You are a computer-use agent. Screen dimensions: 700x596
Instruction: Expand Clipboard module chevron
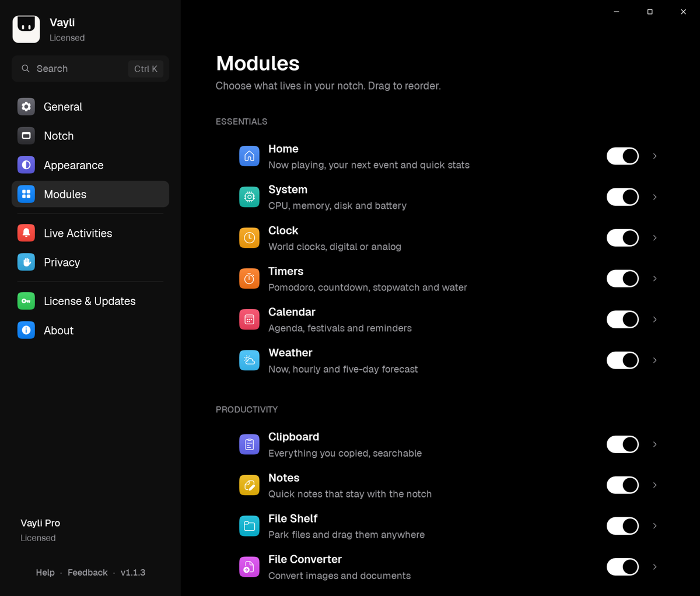[x=655, y=444]
